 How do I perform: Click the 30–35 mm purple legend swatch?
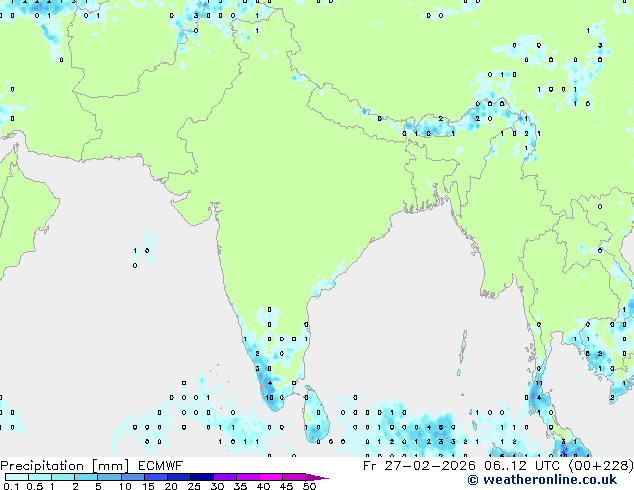224,477
